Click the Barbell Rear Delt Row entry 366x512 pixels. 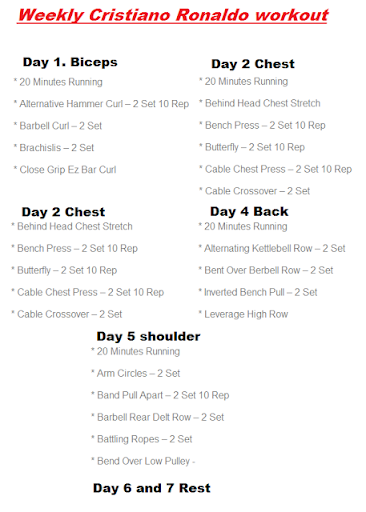[158, 417]
